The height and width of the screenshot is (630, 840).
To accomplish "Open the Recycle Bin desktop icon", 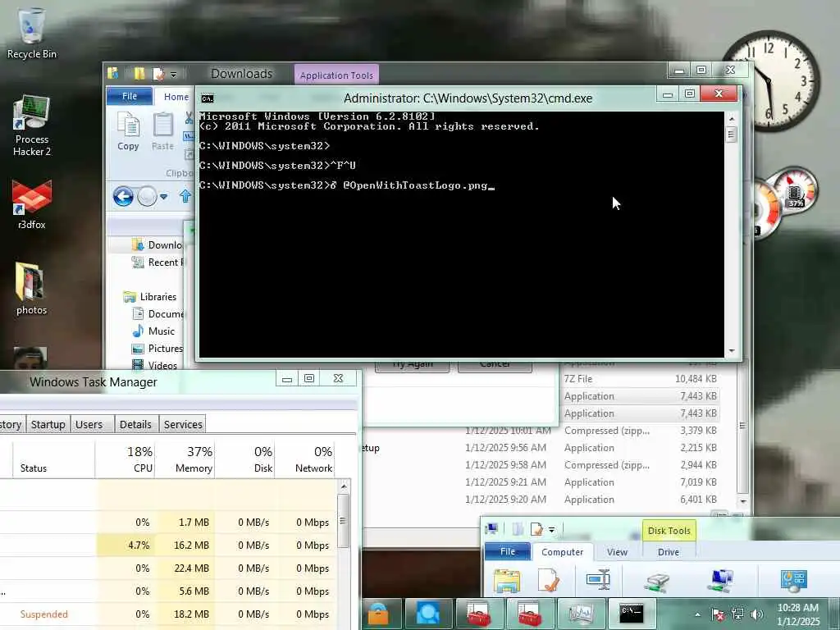I will click(32, 33).
